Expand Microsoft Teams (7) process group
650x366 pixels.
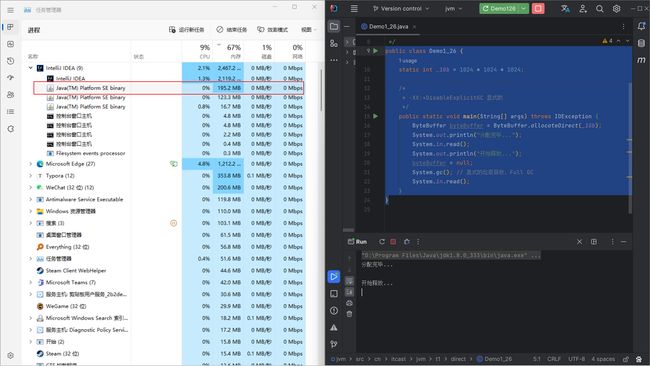[x=31, y=283]
